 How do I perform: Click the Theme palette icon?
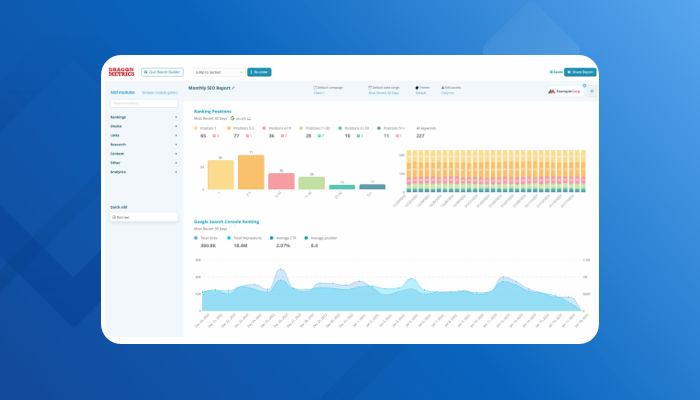(416, 87)
